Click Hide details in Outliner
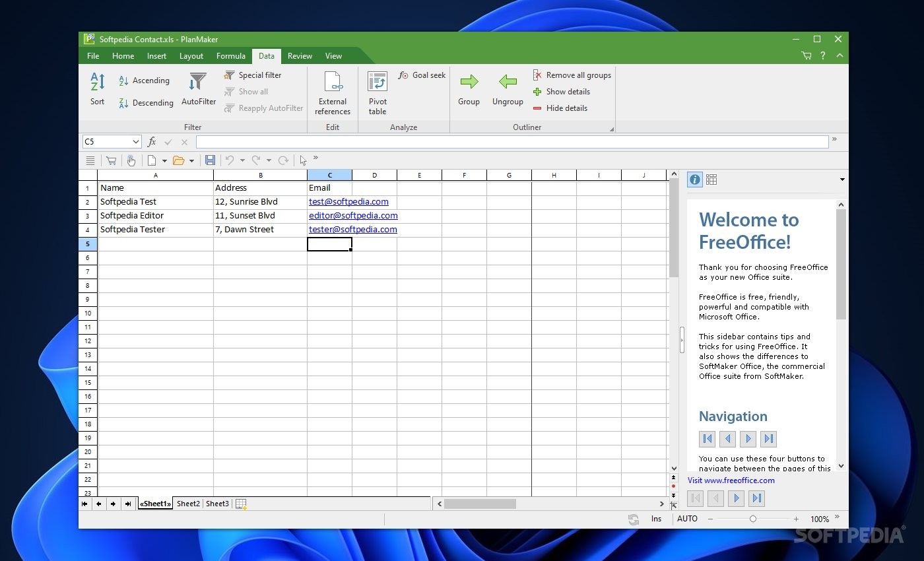 click(x=560, y=108)
